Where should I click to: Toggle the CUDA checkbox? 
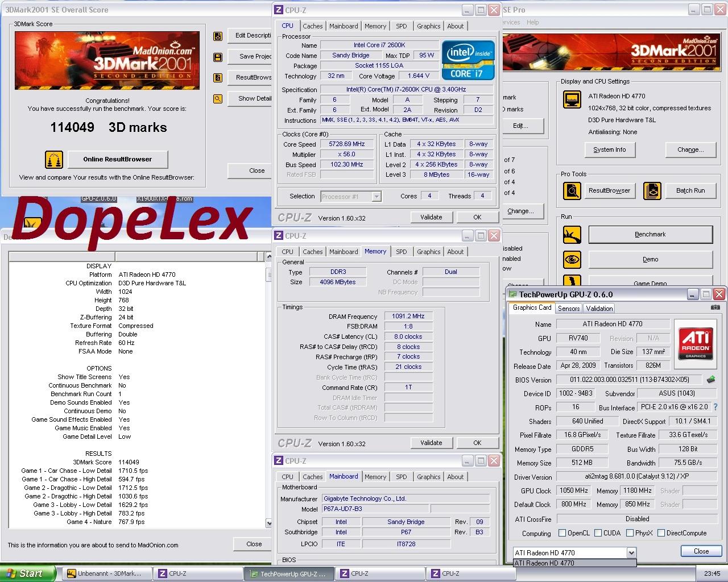tap(598, 533)
